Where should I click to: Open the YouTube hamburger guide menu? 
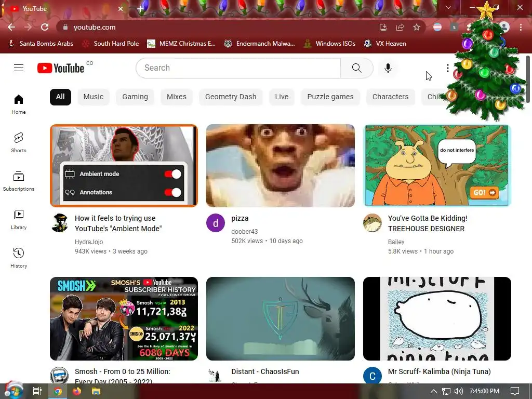(19, 68)
